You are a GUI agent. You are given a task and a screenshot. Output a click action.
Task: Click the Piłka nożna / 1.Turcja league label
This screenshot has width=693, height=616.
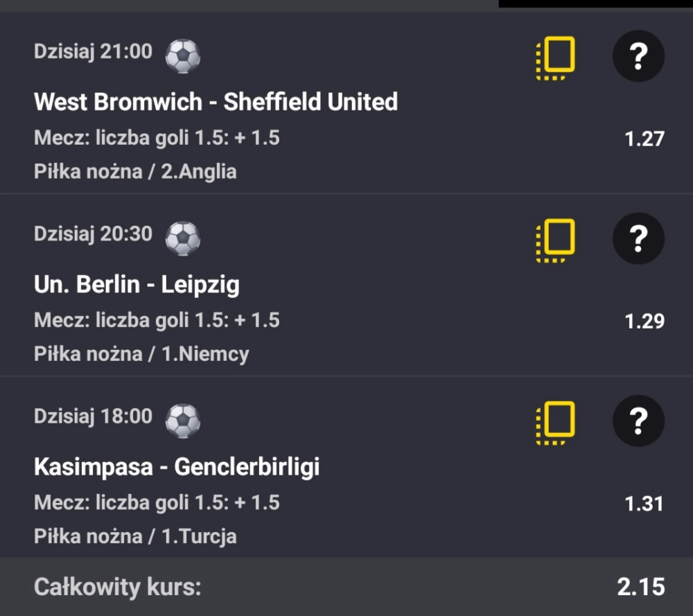pyautogui.click(x=135, y=536)
